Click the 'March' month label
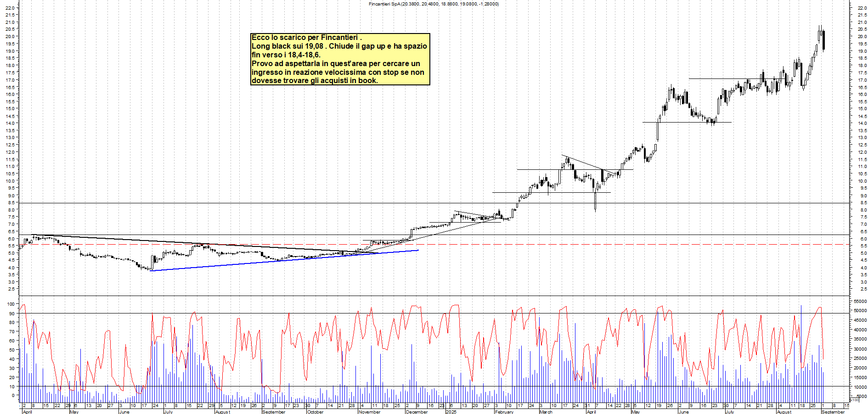 (546, 412)
